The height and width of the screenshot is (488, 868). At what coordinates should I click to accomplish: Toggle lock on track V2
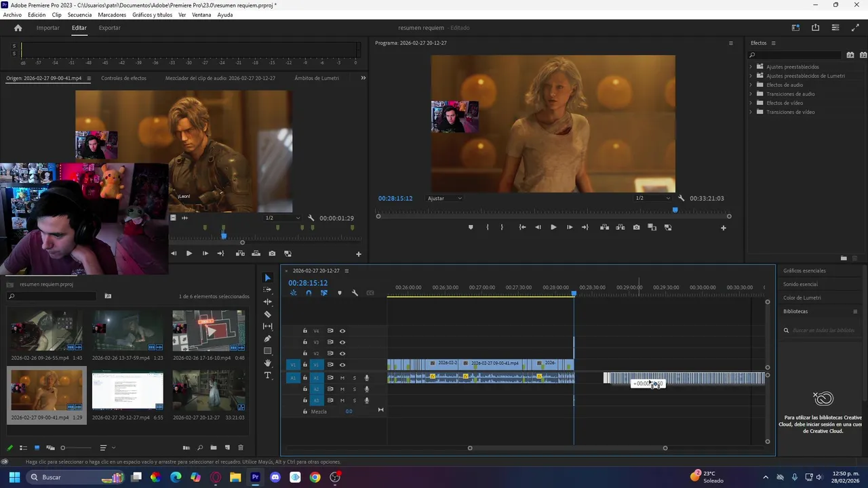[305, 354]
